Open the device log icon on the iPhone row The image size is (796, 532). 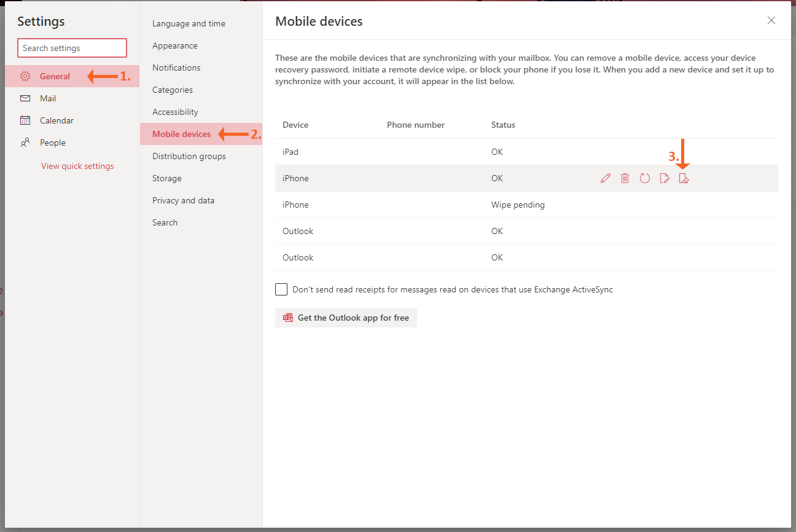click(665, 178)
